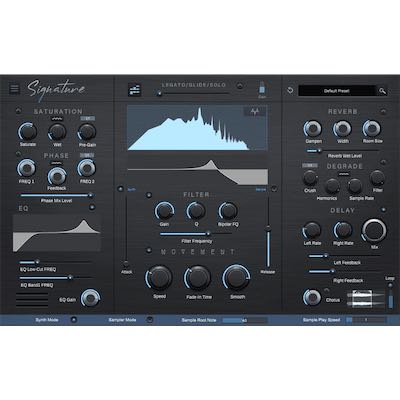Toggle the Degrade section power button
Viewport: 400px width, 400px height.
click(x=383, y=162)
